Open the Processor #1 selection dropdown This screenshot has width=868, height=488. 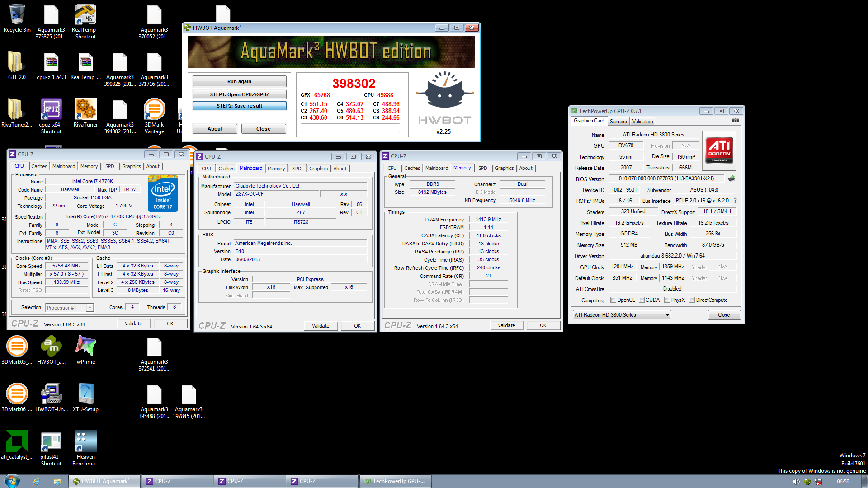(70, 308)
